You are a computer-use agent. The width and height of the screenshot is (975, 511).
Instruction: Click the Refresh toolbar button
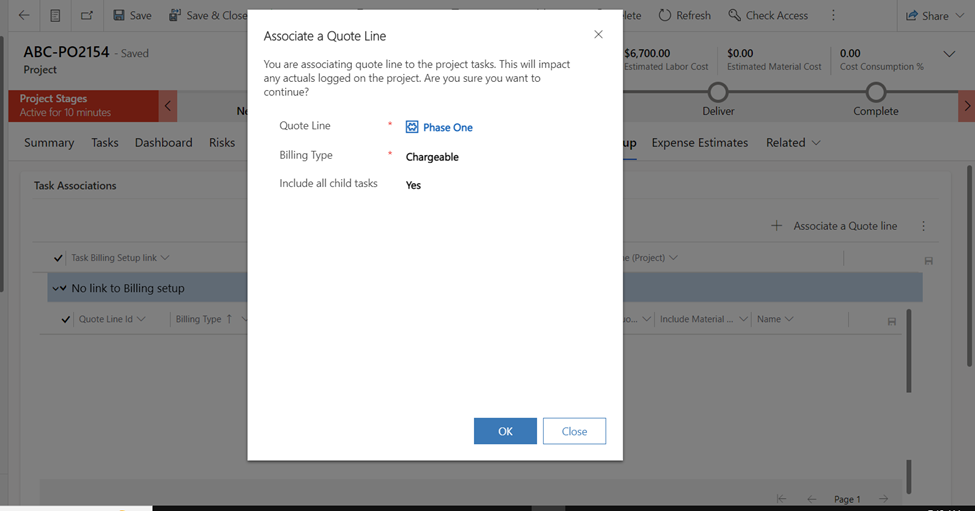(685, 16)
